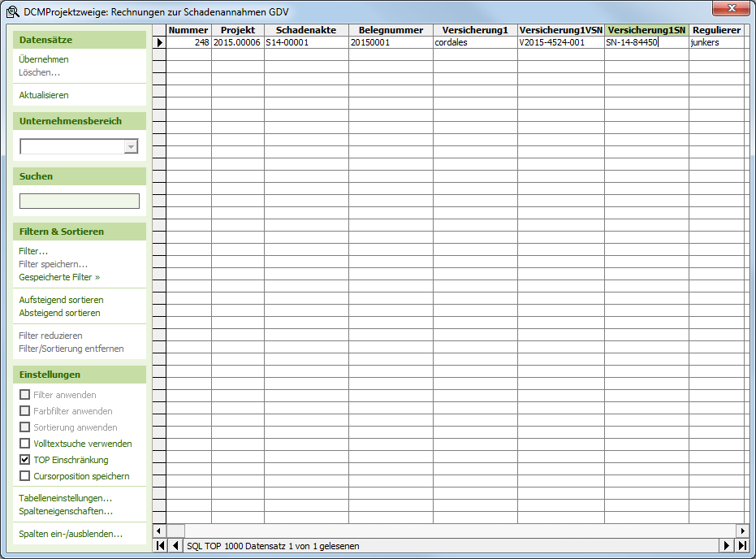Jump to first record navigation arrow
This screenshot has width=756, height=559.
click(160, 546)
